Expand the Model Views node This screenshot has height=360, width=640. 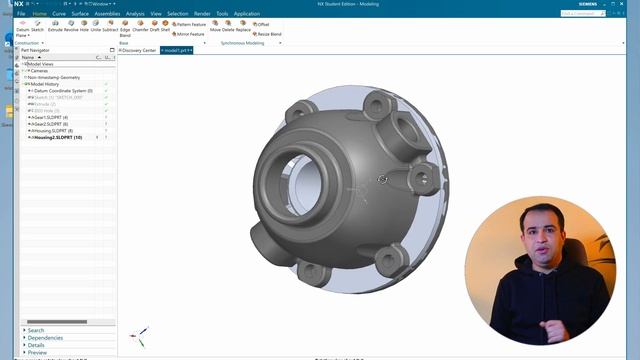pos(24,64)
